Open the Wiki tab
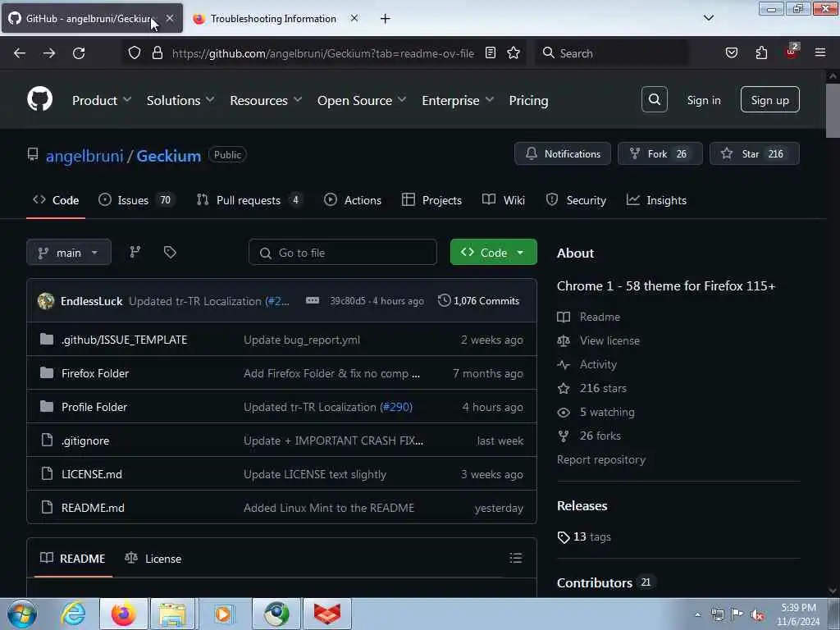This screenshot has width=840, height=630. (x=503, y=200)
